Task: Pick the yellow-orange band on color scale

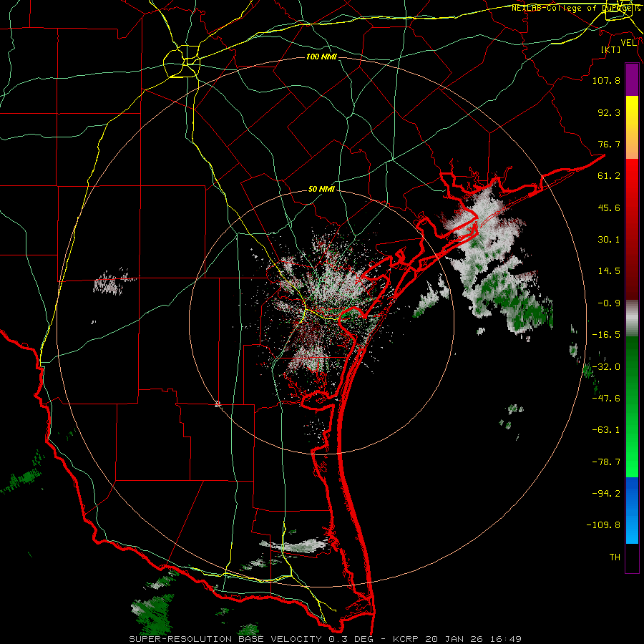Action: (x=632, y=127)
